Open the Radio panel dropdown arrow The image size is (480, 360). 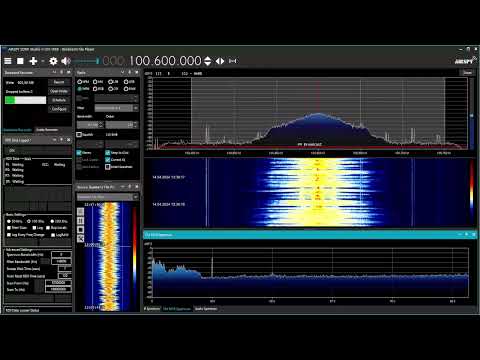122,72
